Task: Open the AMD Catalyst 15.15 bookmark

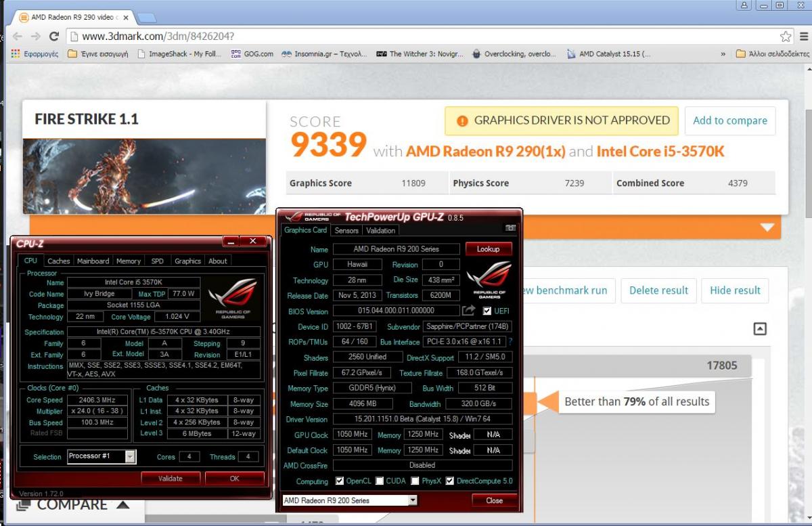Action: tap(609, 54)
